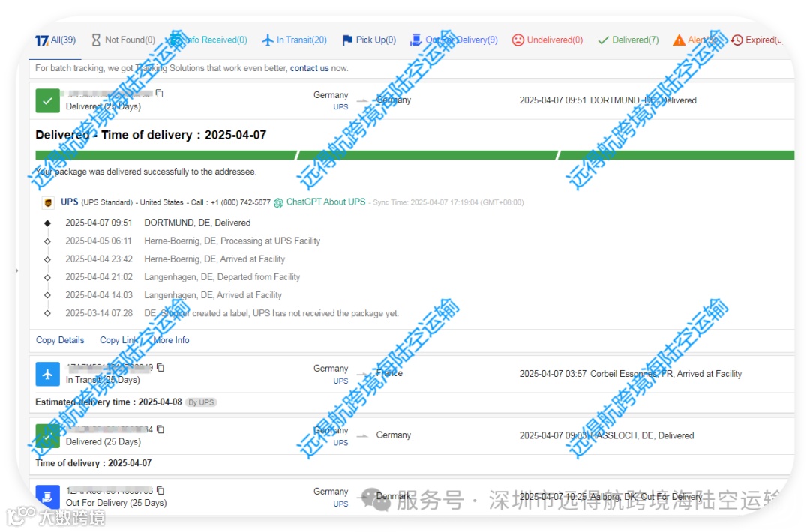Click 'Time of delivery : 2025-04-07' under Hassloch package
Viewport: 810px width, 532px height.
click(94, 463)
